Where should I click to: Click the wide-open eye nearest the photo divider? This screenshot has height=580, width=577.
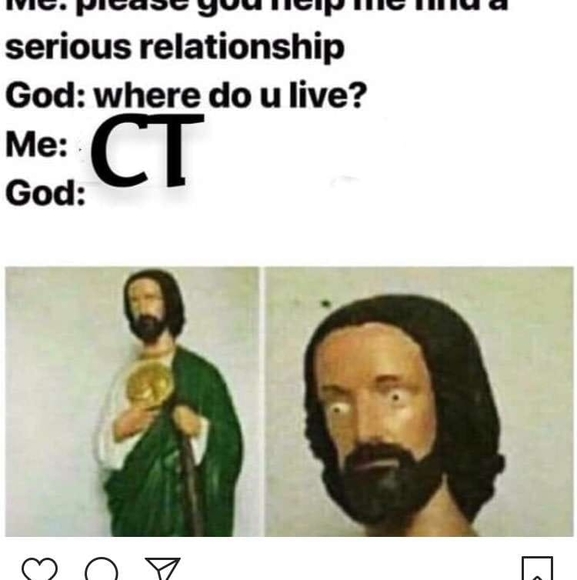pyautogui.click(x=338, y=410)
